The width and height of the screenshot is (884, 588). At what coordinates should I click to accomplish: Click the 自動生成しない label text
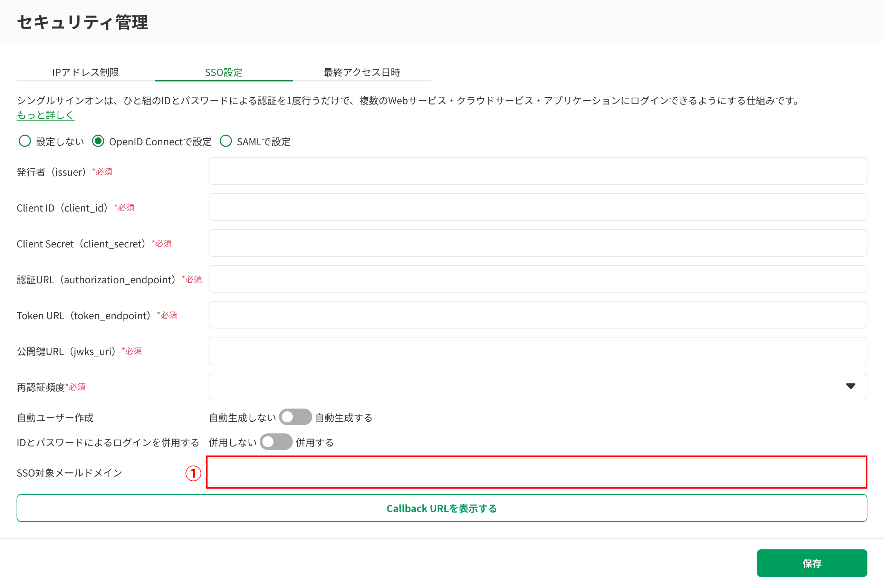point(242,418)
